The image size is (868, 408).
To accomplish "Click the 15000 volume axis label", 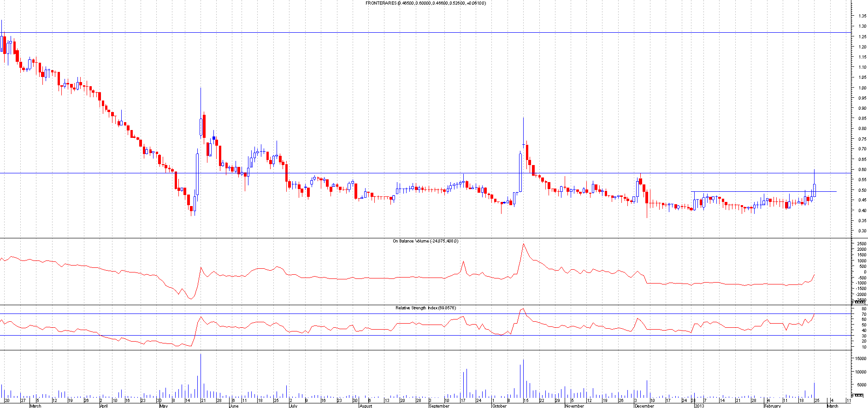I will coord(861,359).
